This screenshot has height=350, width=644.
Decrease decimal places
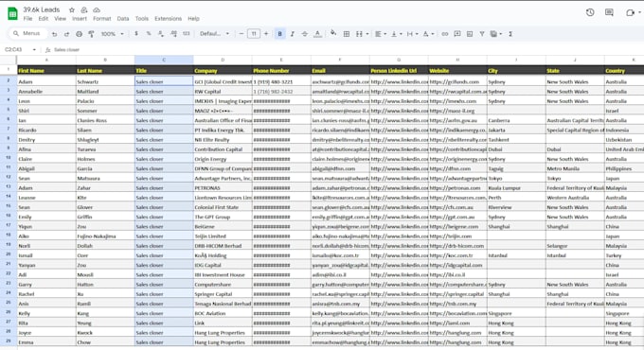[161, 34]
